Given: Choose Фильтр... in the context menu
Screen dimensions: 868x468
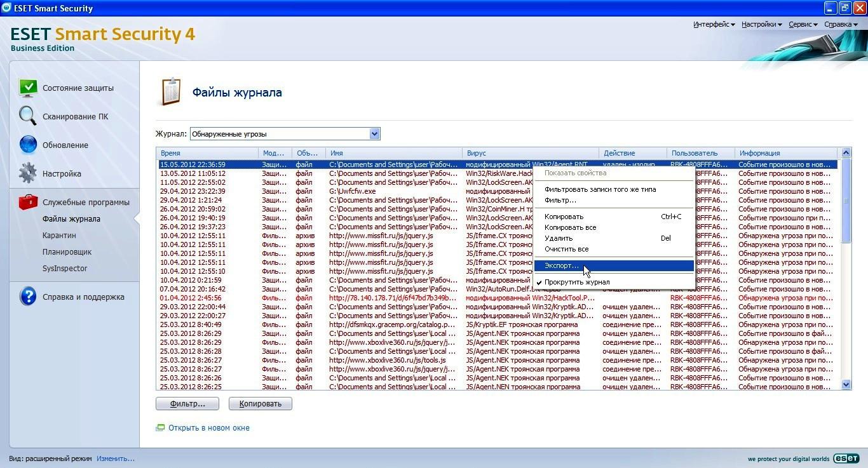Looking at the screenshot, I should (614, 200).
